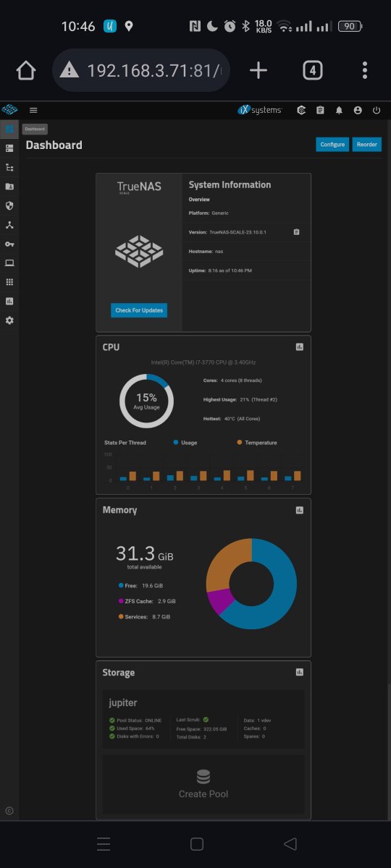Open a new browser tab
This screenshot has height=868, width=391.
click(258, 70)
